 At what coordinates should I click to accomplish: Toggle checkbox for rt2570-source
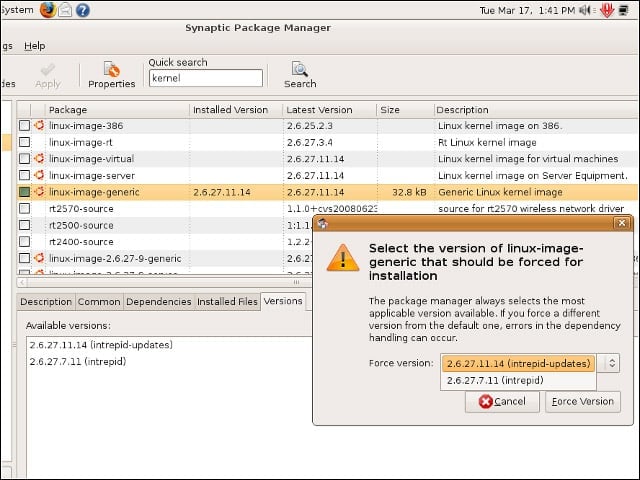pyautogui.click(x=24, y=208)
